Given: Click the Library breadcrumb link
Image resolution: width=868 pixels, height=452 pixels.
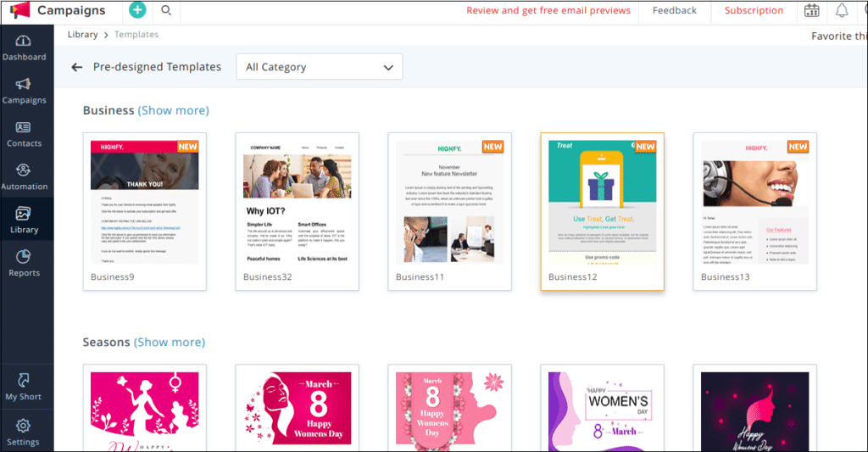Looking at the screenshot, I should click(x=82, y=34).
